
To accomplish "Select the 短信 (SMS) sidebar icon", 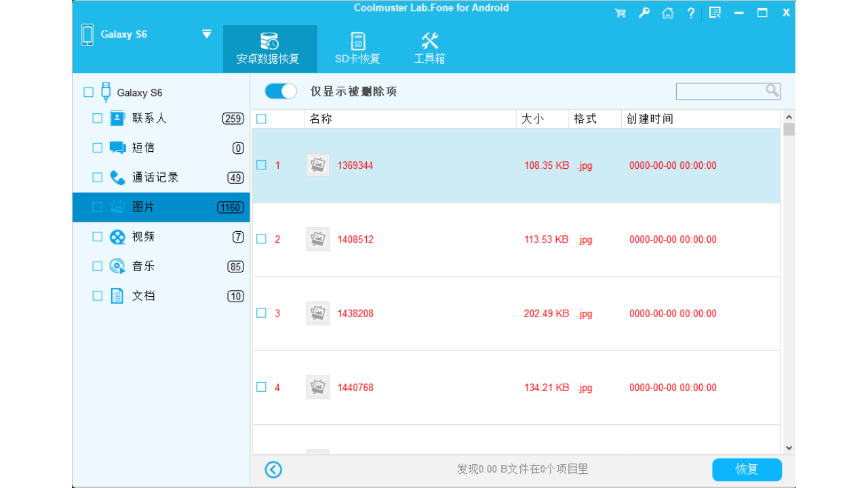I will 117,147.
